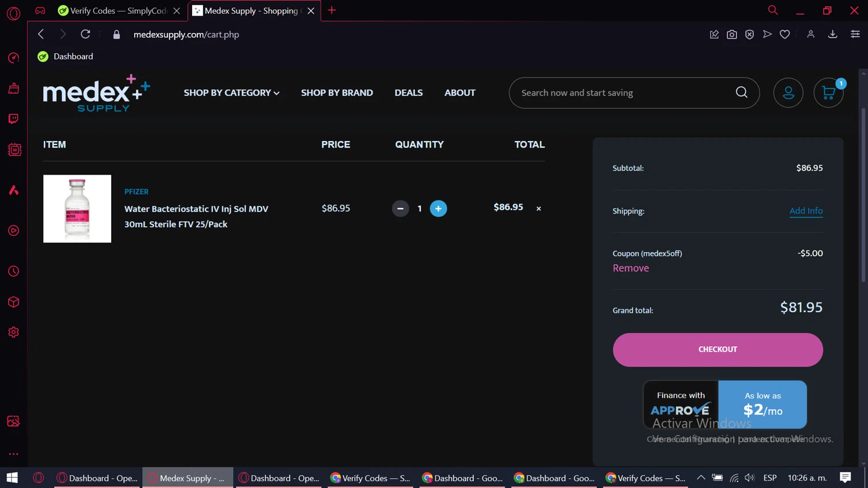
Task: Open GX Corner gamepad icon
Action: (x=40, y=10)
